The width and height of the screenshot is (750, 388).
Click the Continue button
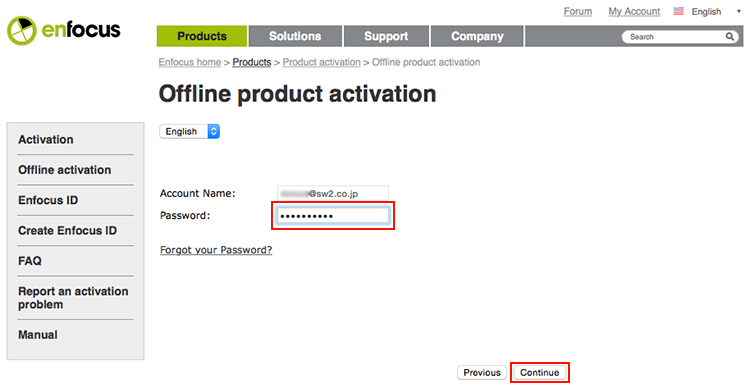(x=540, y=372)
